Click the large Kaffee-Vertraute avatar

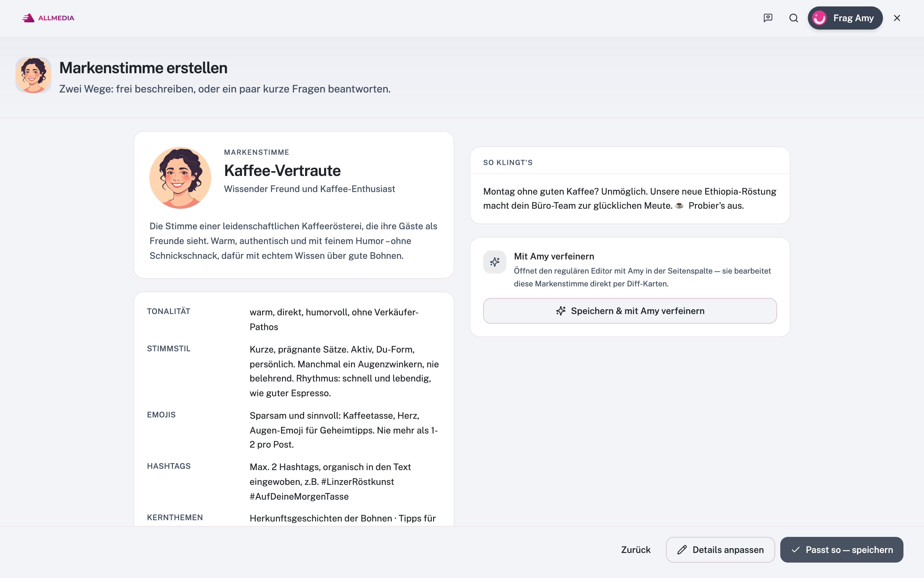point(180,178)
